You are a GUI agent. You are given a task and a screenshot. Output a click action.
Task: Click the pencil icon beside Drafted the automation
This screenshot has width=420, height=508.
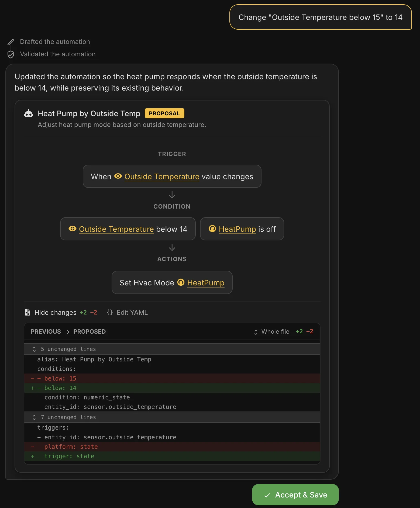coord(11,42)
